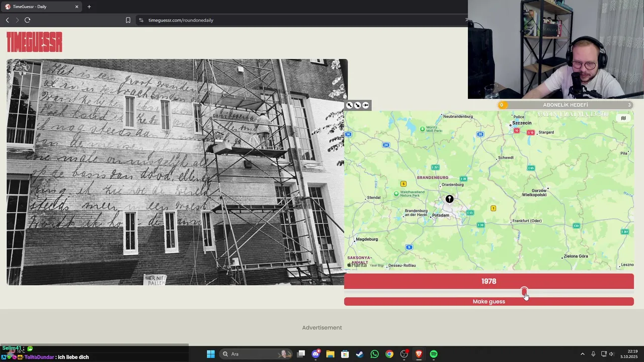The height and width of the screenshot is (362, 644).
Task: Reload the page with refresh icon
Action: pos(27,20)
